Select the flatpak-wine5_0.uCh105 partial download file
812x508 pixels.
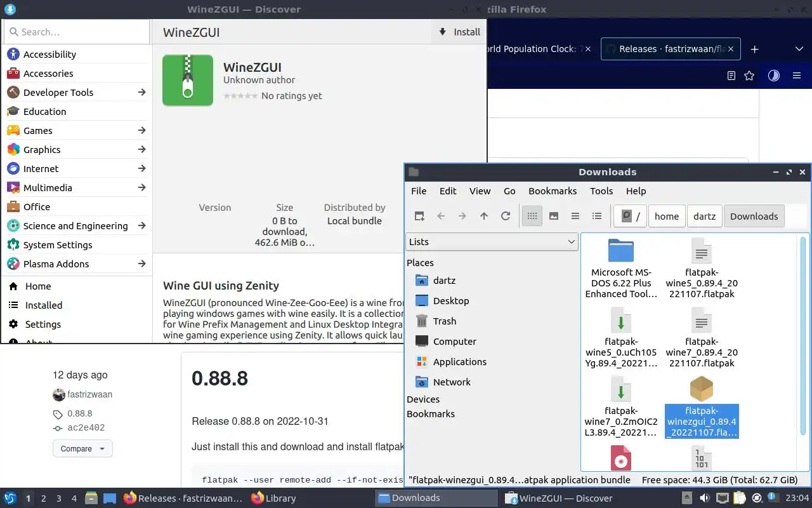coord(621,337)
